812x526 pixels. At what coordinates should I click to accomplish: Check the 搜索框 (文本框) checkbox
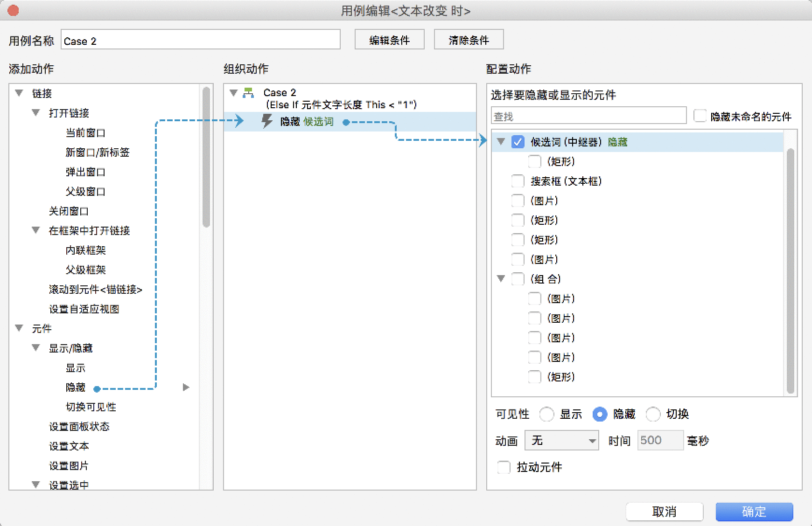coord(518,181)
